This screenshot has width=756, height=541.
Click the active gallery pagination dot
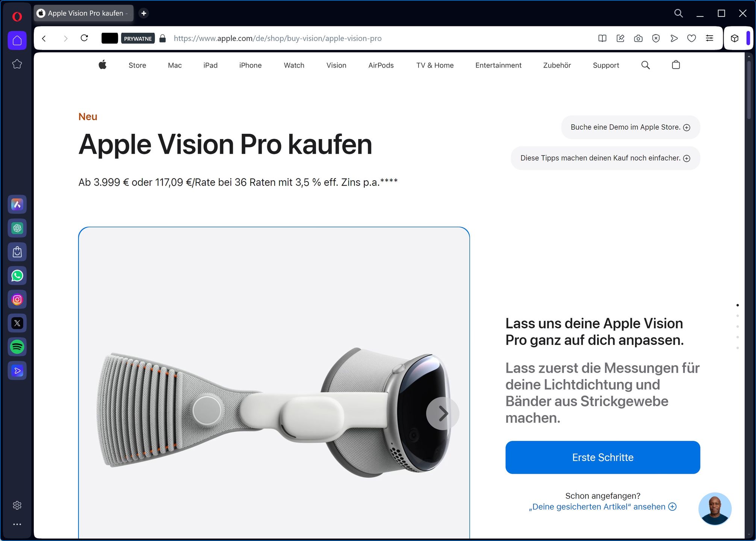point(738,305)
